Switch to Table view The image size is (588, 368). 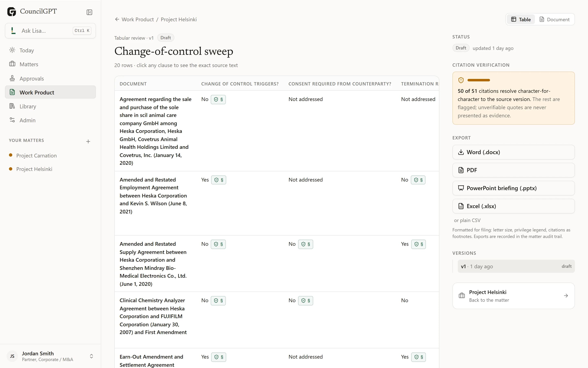521,19
